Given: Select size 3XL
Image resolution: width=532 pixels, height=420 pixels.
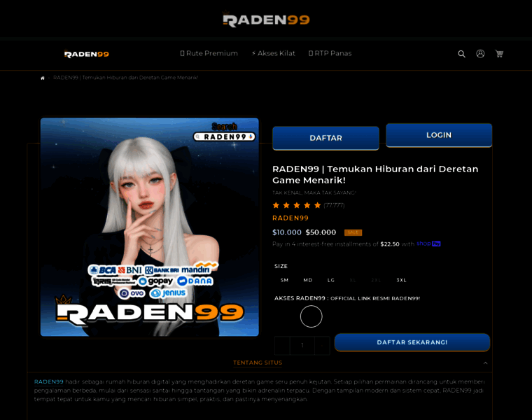Looking at the screenshot, I should 401,280.
